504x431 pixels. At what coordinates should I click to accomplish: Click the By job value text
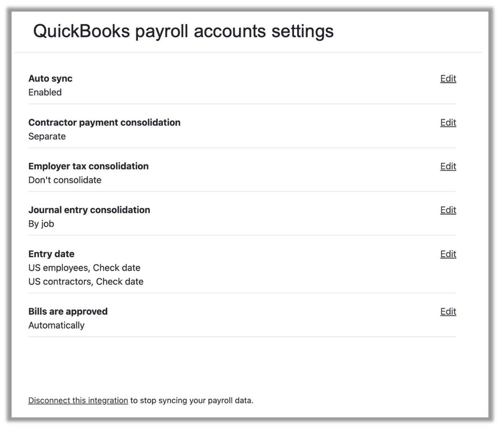(41, 224)
